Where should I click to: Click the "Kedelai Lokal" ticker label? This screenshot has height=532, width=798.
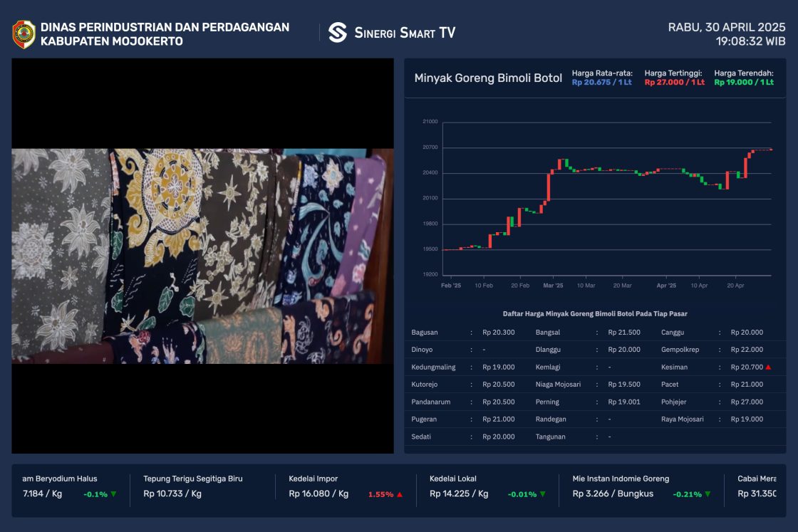[x=453, y=479]
